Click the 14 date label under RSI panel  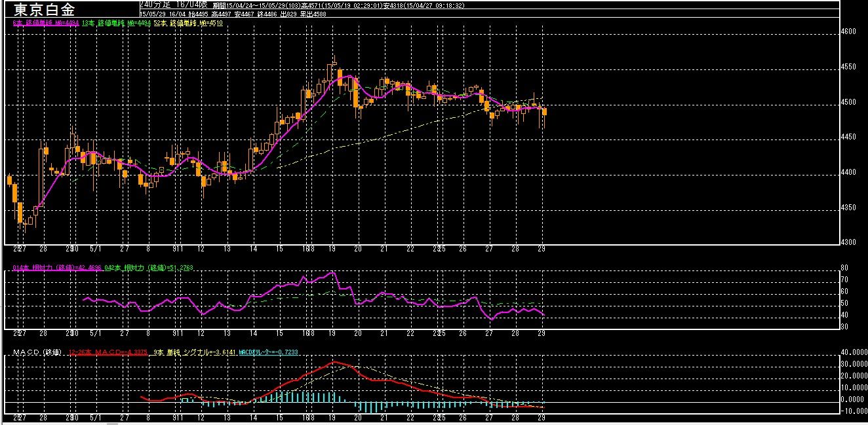pos(252,333)
